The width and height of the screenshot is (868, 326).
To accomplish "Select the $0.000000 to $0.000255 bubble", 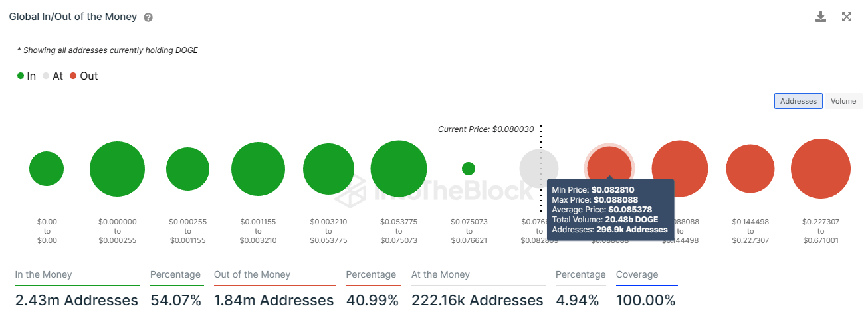I will [x=117, y=169].
